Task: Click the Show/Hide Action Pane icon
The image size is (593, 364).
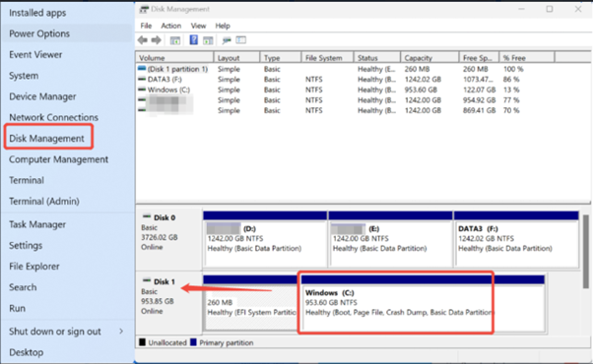Action: click(208, 40)
